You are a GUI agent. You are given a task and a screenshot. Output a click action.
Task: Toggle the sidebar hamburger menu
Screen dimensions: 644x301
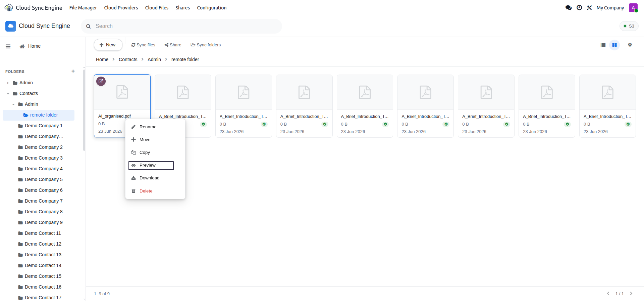(x=8, y=46)
